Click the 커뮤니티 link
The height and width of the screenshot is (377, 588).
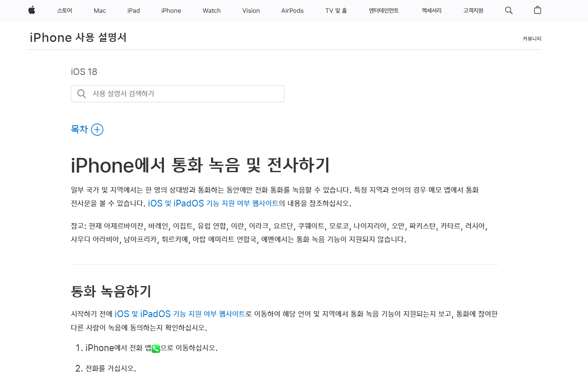click(x=531, y=39)
